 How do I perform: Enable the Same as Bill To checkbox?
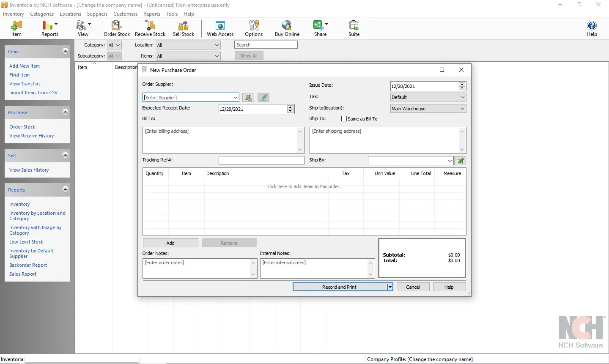pyautogui.click(x=344, y=119)
